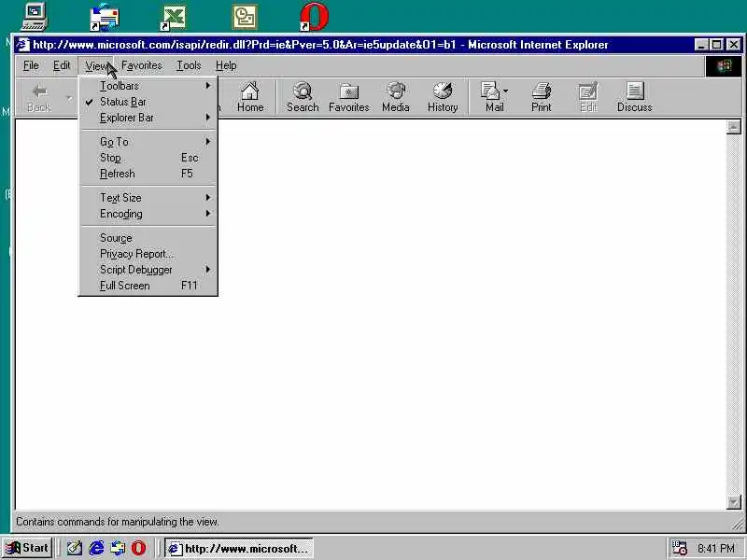Open the Search toolbar button
747x560 pixels.
(303, 97)
